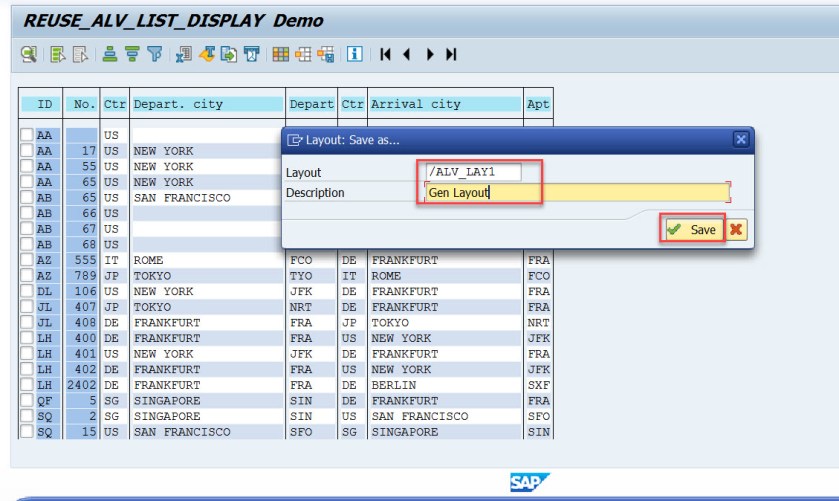Open the Word processing export icon
Screen dimensions: 839x501
click(207, 54)
